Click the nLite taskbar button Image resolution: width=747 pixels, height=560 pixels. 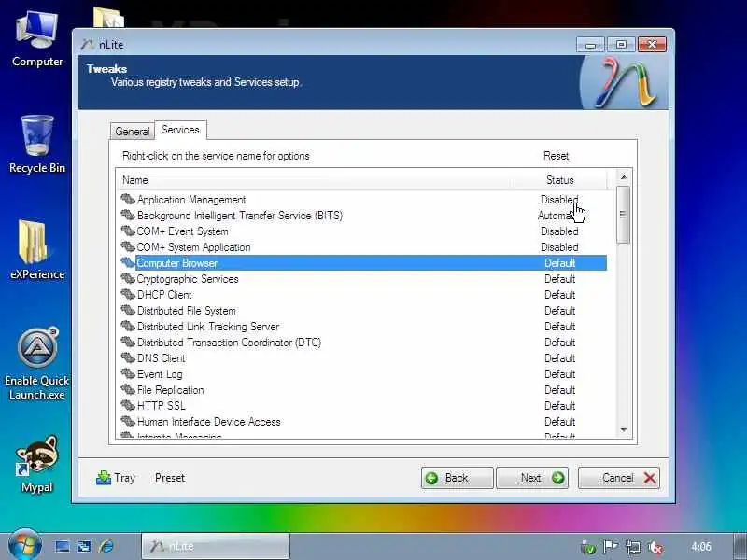click(x=216, y=546)
